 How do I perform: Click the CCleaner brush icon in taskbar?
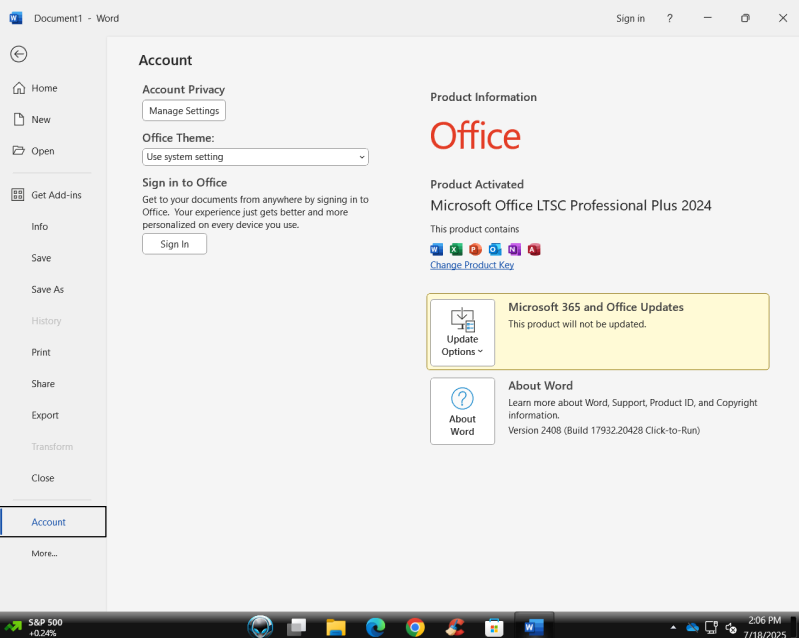(455, 627)
